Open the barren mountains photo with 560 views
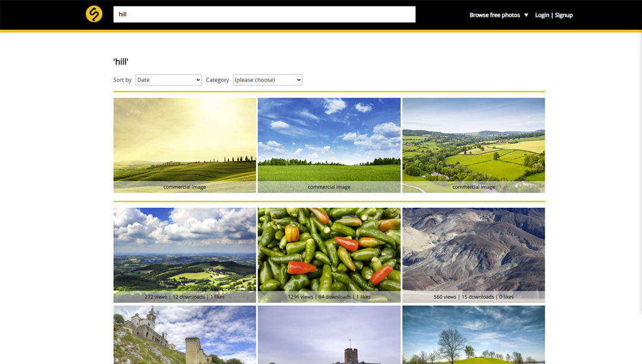Image resolution: width=642 pixels, height=364 pixels. pos(474,255)
